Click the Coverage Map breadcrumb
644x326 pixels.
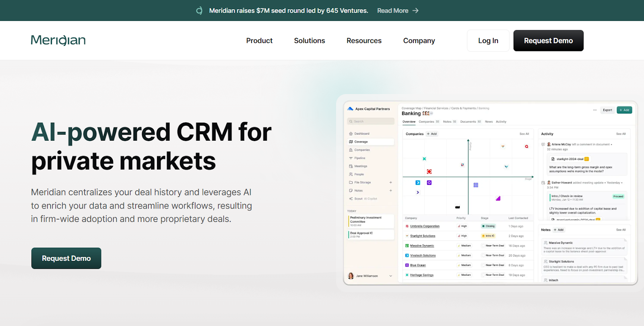411,108
